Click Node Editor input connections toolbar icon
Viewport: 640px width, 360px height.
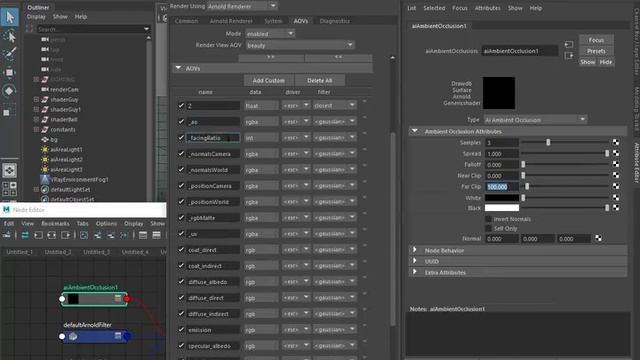coord(38,235)
